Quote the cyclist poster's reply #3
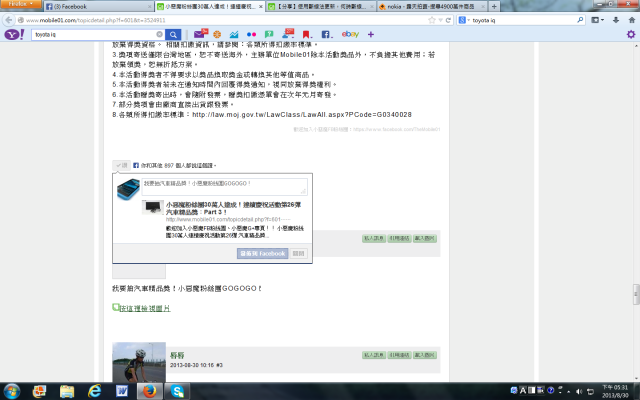640x400 pixels. (399, 355)
